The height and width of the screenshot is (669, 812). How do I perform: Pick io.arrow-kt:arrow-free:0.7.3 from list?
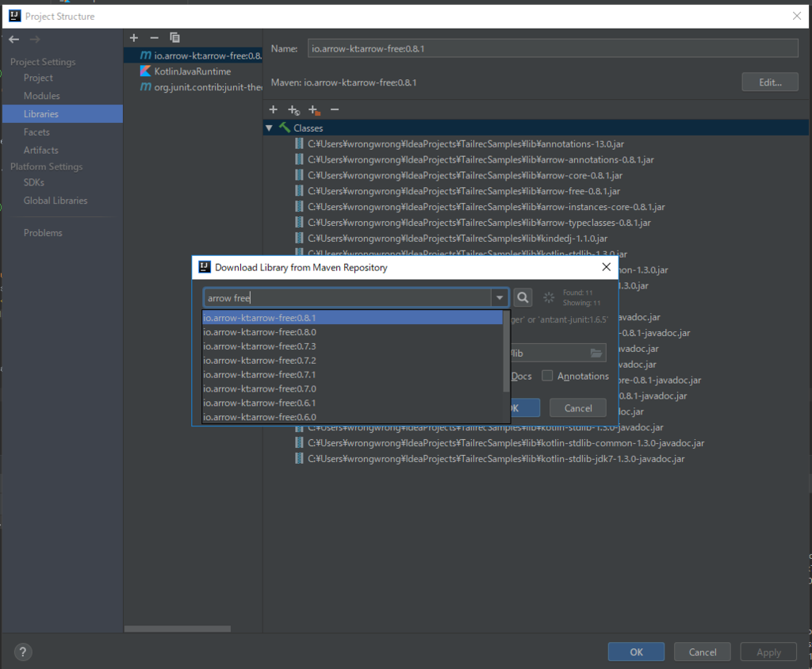click(x=352, y=346)
